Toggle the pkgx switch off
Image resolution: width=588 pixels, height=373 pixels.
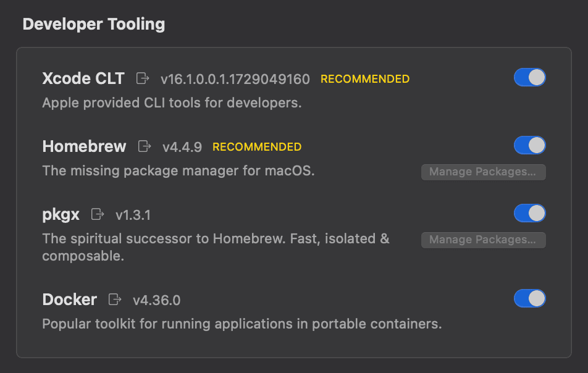(x=529, y=214)
